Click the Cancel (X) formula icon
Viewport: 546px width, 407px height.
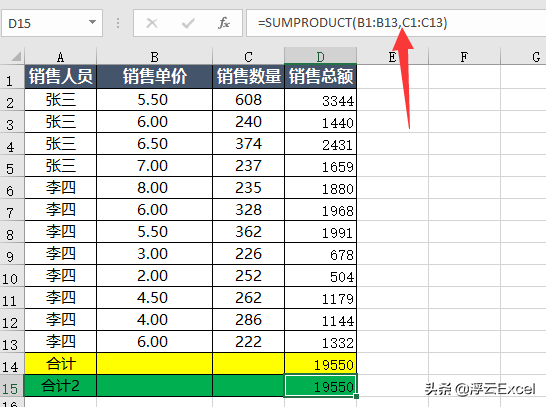point(152,23)
